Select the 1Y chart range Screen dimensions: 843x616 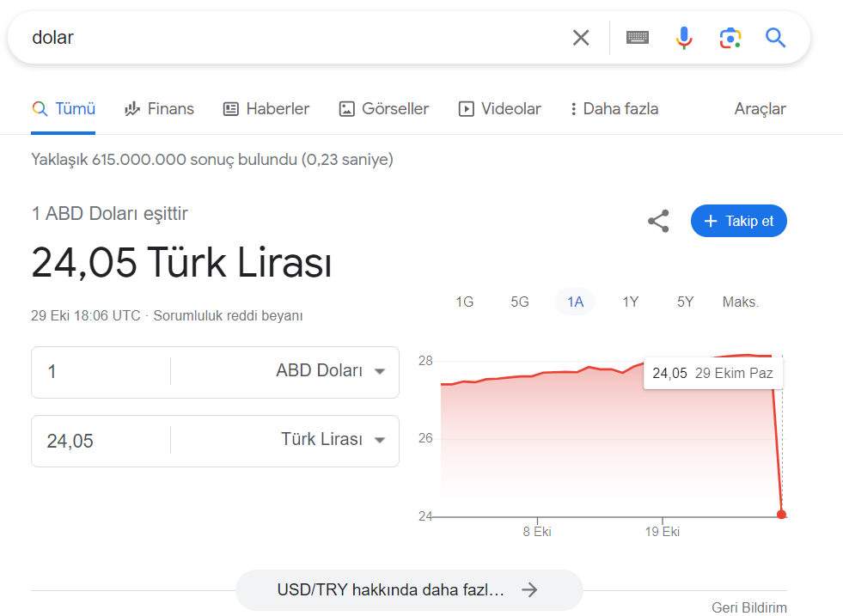(x=631, y=302)
